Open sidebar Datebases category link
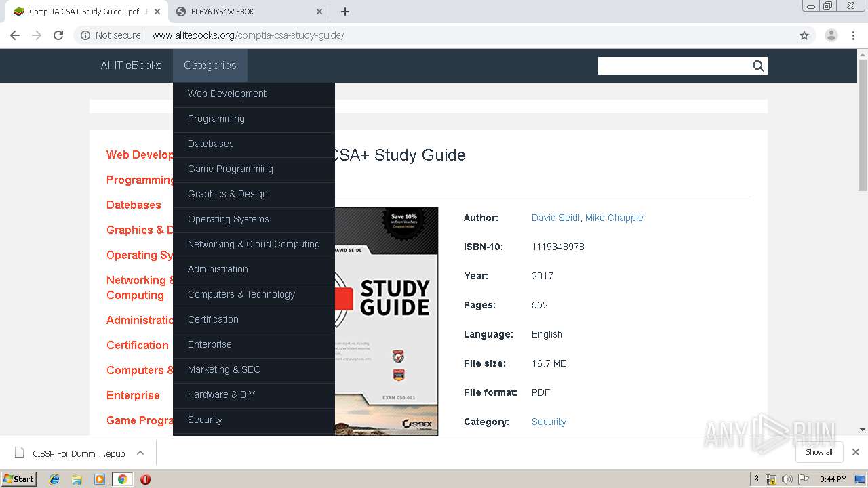 coord(134,205)
